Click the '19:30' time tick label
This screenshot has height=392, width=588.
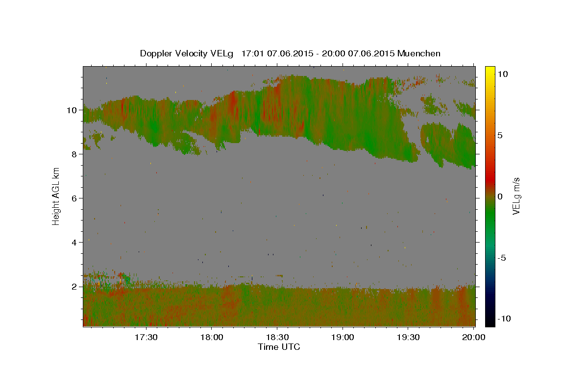(x=408, y=338)
